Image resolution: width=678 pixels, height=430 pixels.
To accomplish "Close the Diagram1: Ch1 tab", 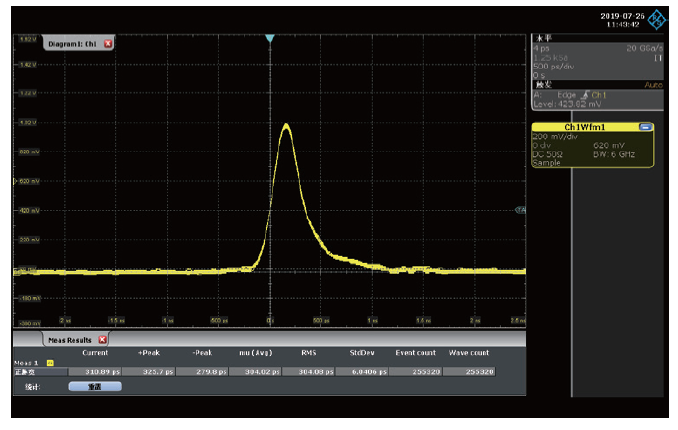I will pos(108,45).
